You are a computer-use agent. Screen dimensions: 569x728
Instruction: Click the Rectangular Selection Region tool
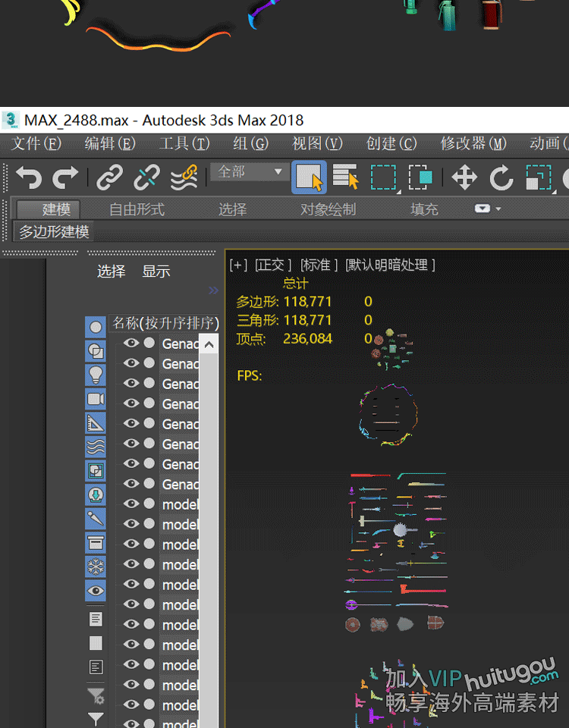(384, 177)
